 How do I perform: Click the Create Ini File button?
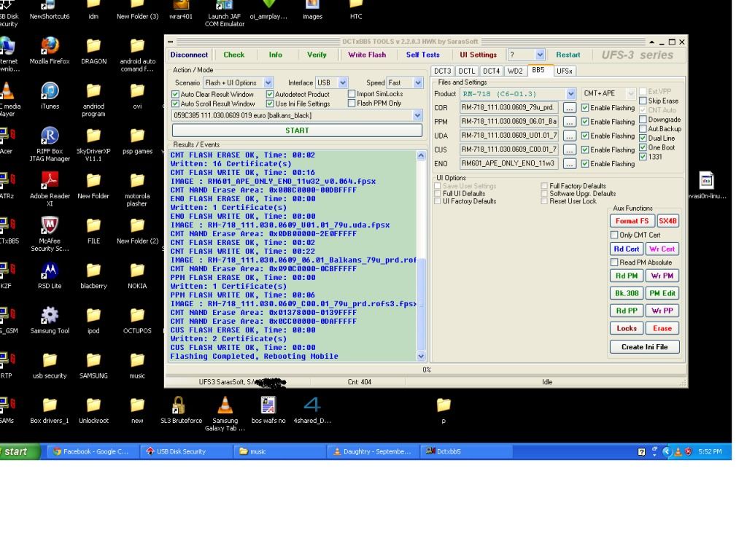point(644,347)
